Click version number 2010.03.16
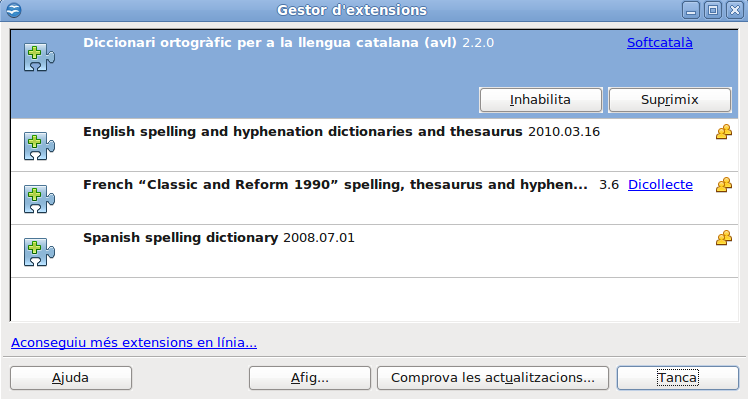This screenshot has height=399, width=748. (x=564, y=132)
